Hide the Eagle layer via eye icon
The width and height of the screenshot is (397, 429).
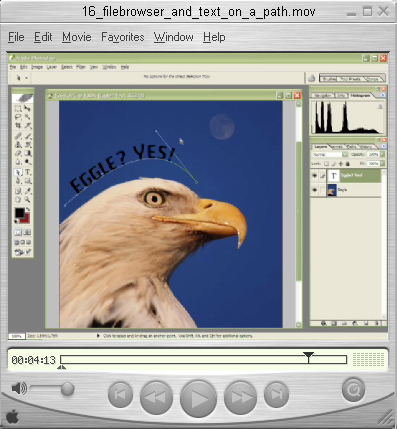314,190
